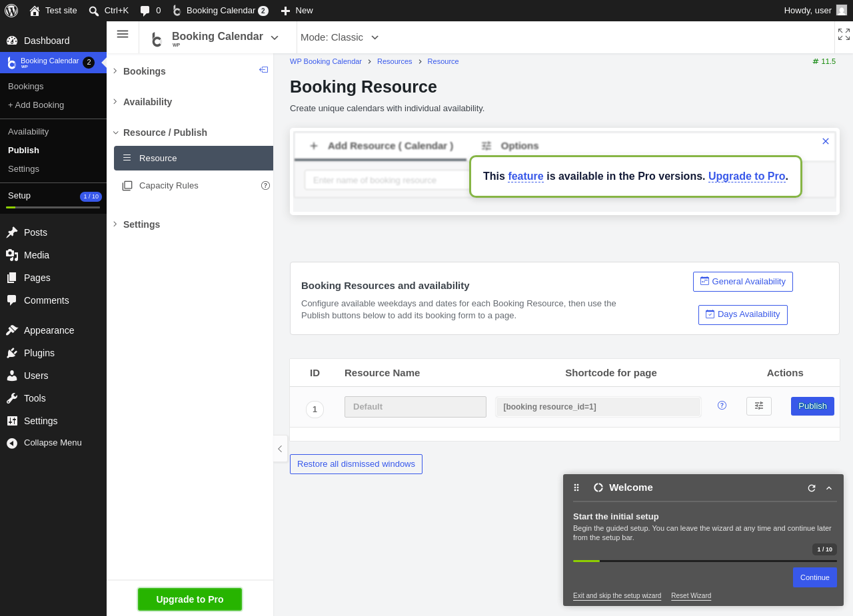
Task: Click Restore all dismissed windows
Action: (356, 464)
